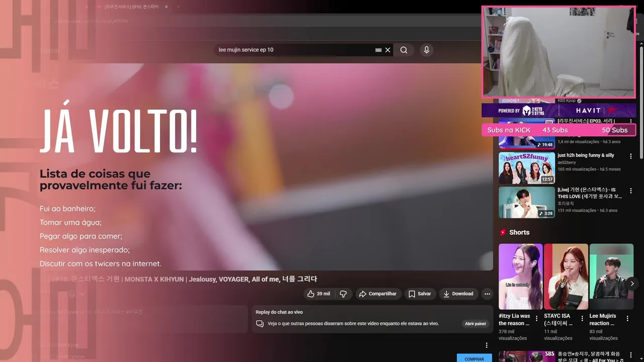Screen dimensions: 644x362
Task: Open options for 'just h2h being funny & silly'
Action: (631, 156)
